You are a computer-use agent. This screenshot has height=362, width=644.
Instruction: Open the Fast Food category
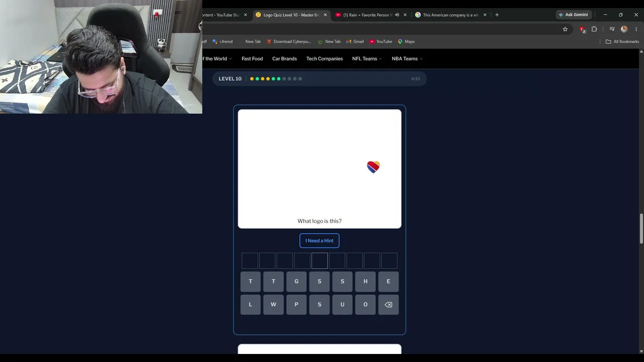tap(252, 59)
